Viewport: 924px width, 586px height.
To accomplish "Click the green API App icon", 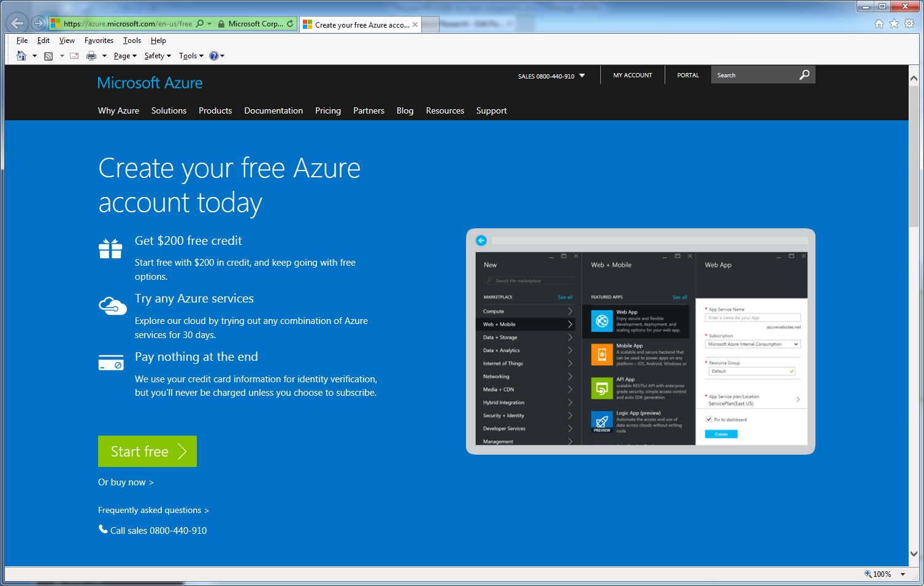I will pyautogui.click(x=602, y=388).
